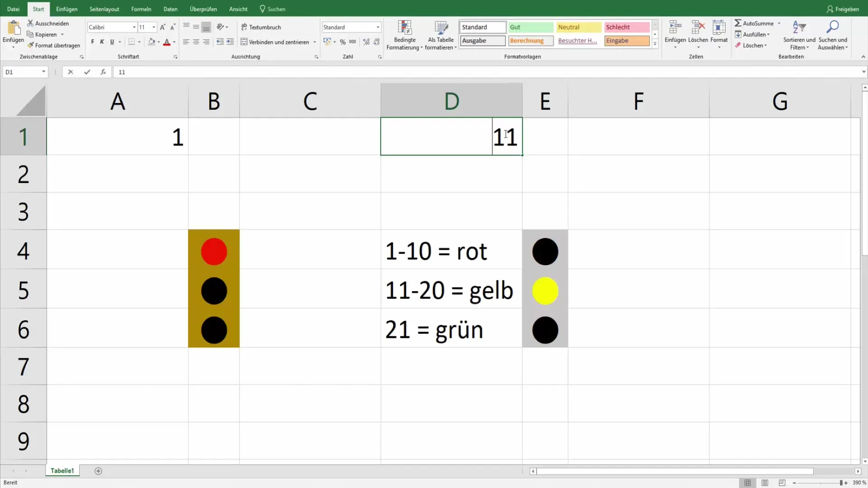
Task: Click the Zellen Löschen icon
Action: [x=698, y=28]
